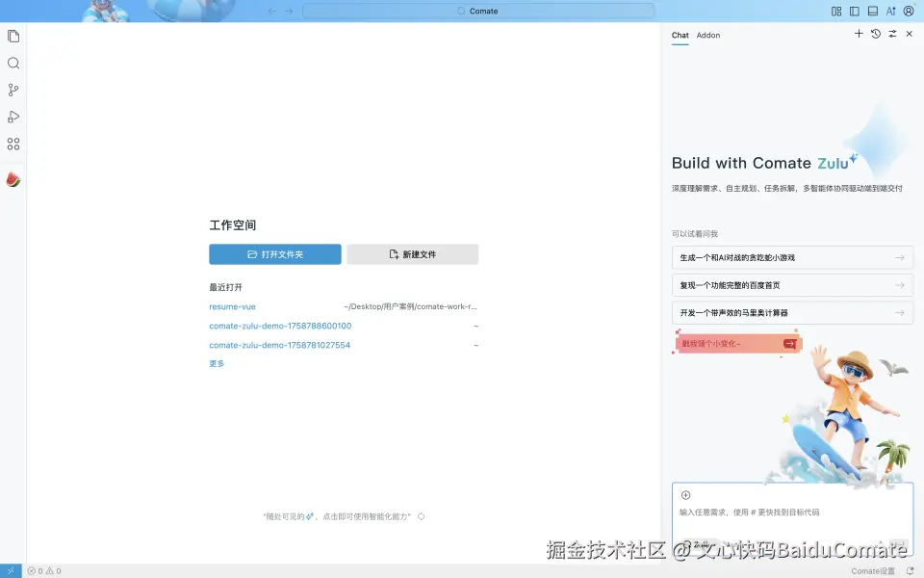Click the red 跟我猜个小变化 banner
This screenshot has height=578, width=924.
point(737,343)
